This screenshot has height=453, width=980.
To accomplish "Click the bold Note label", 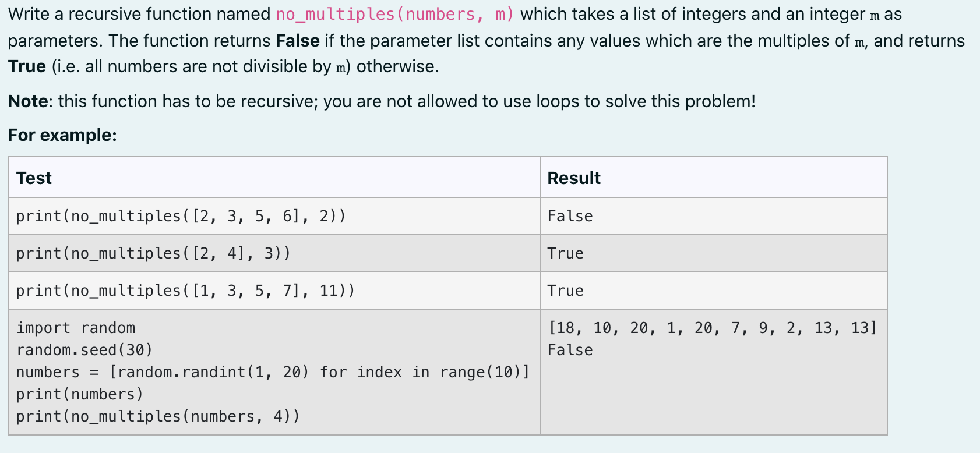I will [28, 101].
